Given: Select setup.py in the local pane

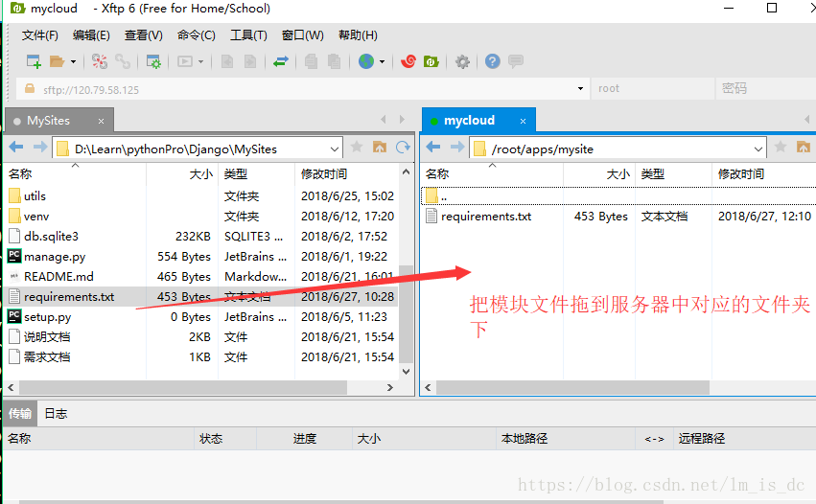Looking at the screenshot, I should pyautogui.click(x=47, y=317).
